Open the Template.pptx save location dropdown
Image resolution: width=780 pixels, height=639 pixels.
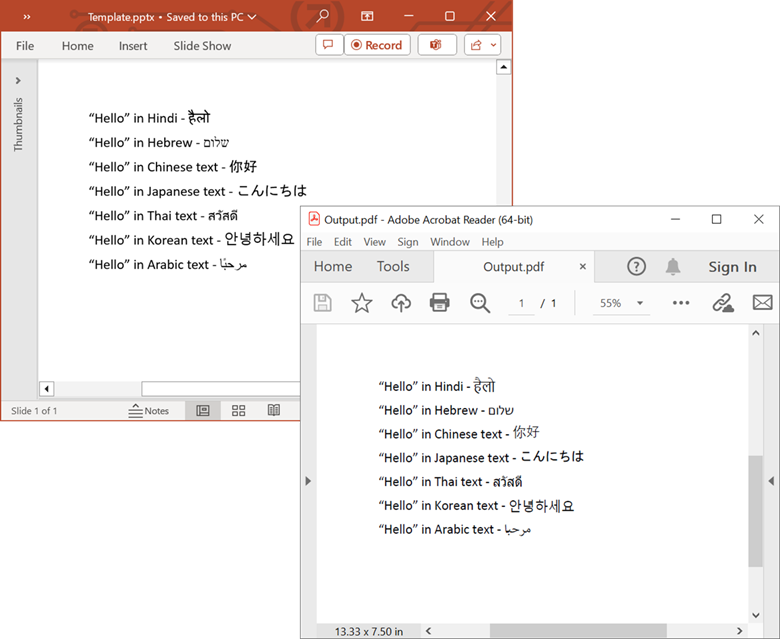coord(252,17)
